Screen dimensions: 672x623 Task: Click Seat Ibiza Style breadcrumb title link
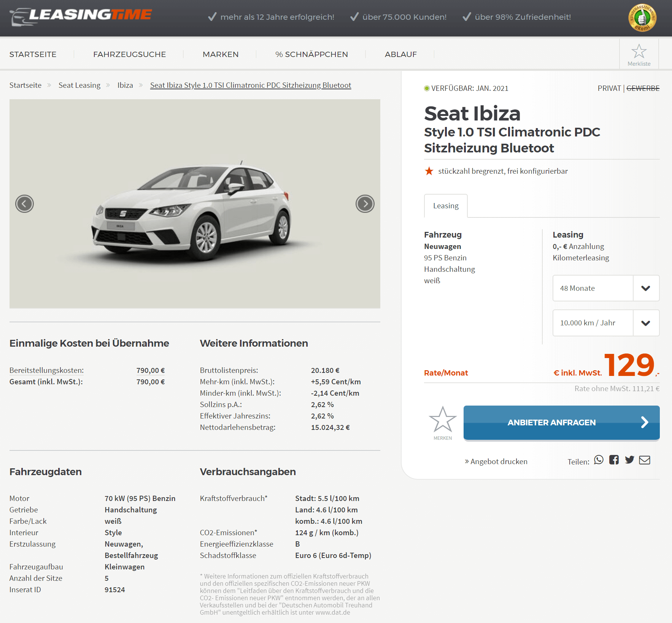pyautogui.click(x=251, y=85)
